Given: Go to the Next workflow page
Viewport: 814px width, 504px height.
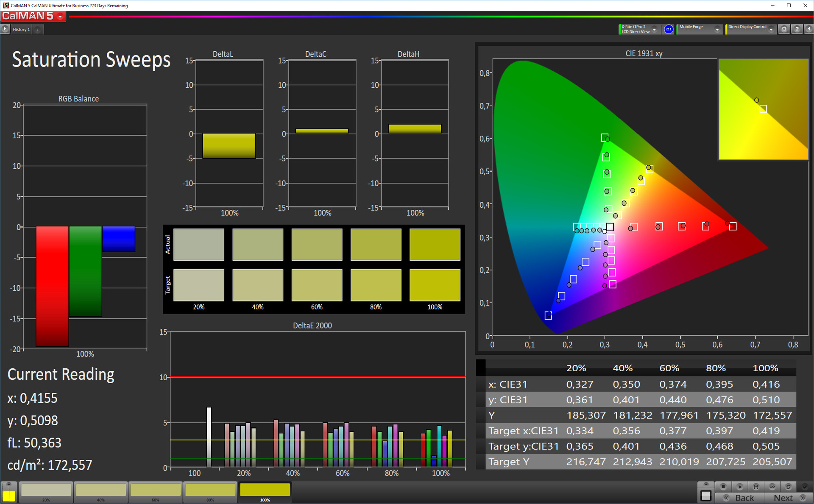Looking at the screenshot, I should click(x=789, y=498).
